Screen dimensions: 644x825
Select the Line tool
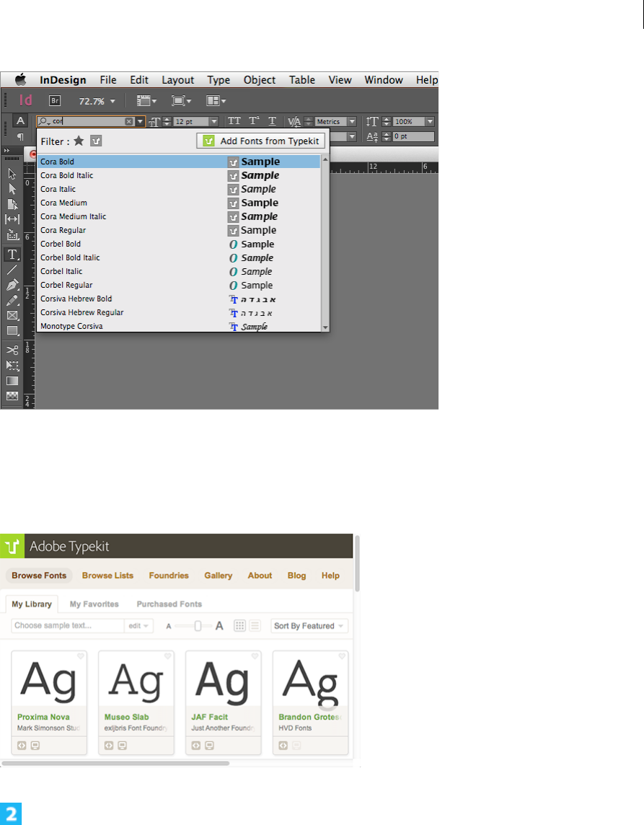coord(12,270)
